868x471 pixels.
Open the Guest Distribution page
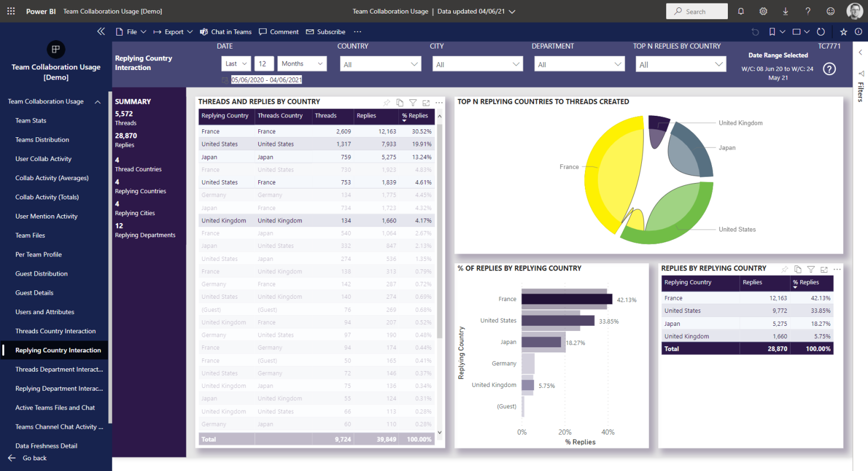point(41,274)
